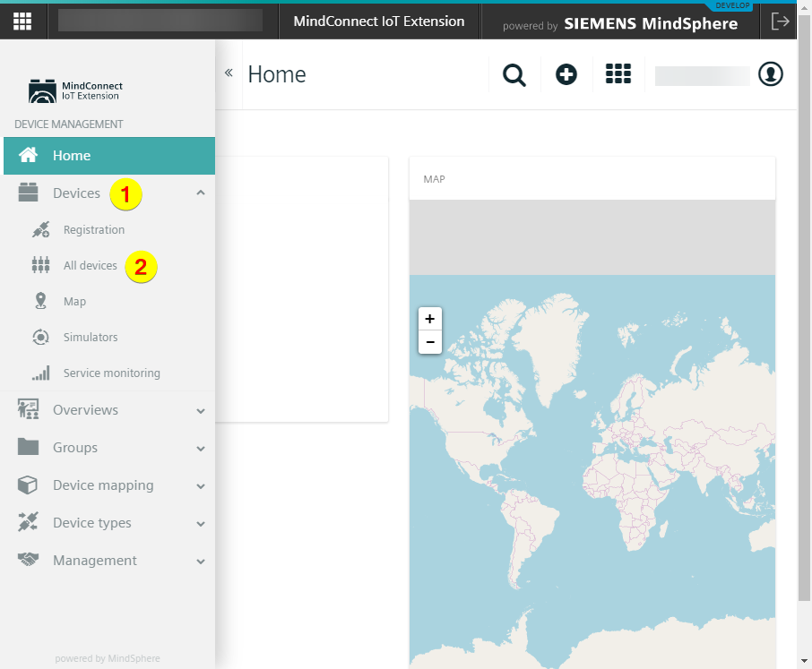The height and width of the screenshot is (669, 812).
Task: Zoom out on the map
Action: pyautogui.click(x=430, y=342)
